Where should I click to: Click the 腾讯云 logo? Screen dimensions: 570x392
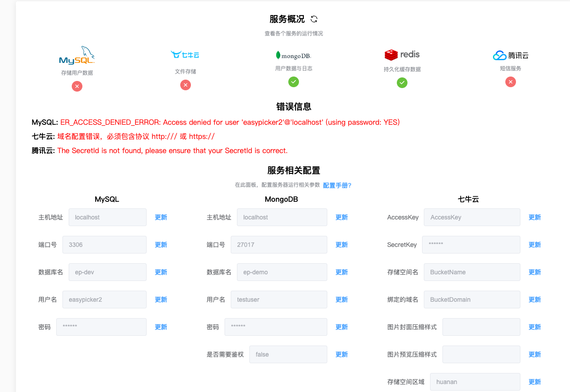coord(511,55)
